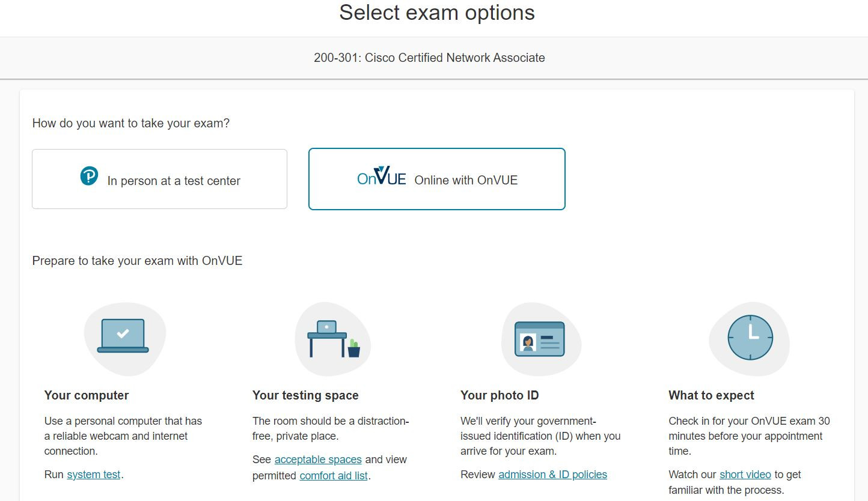Viewport: 868px width, 501px height.
Task: Review admission & ID policies link
Action: pyautogui.click(x=553, y=475)
